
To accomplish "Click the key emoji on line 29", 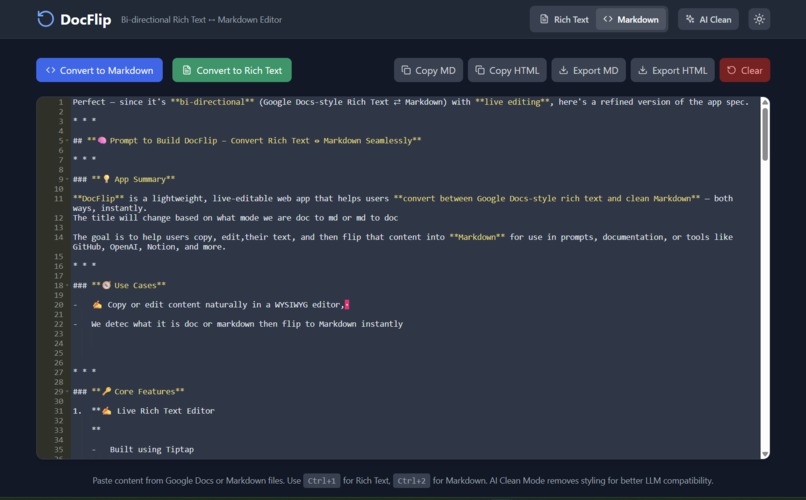I will (106, 392).
